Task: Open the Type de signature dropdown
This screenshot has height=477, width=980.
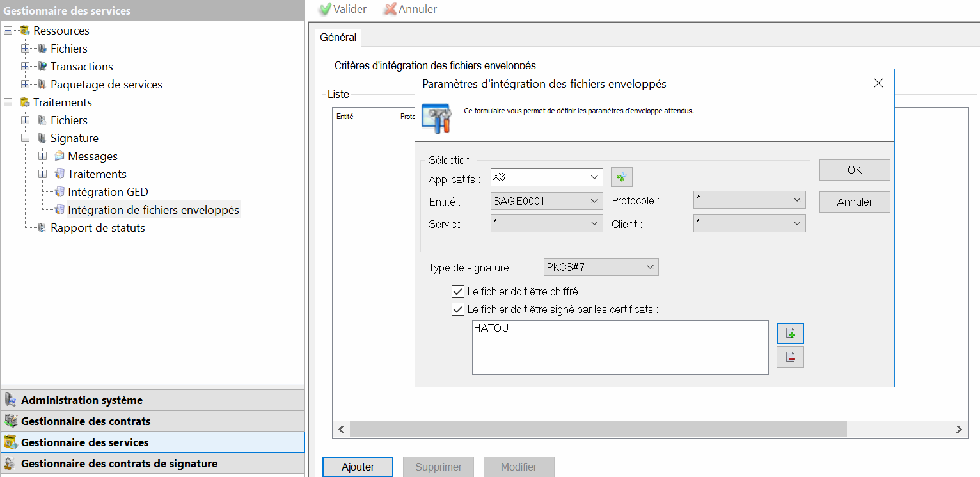Action: [x=600, y=267]
